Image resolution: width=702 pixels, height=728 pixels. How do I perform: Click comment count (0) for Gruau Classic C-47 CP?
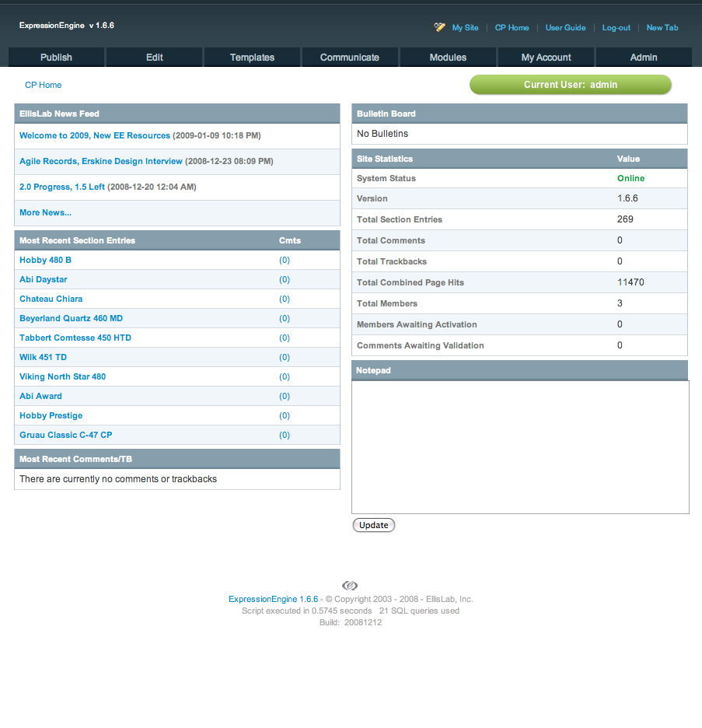click(x=285, y=435)
